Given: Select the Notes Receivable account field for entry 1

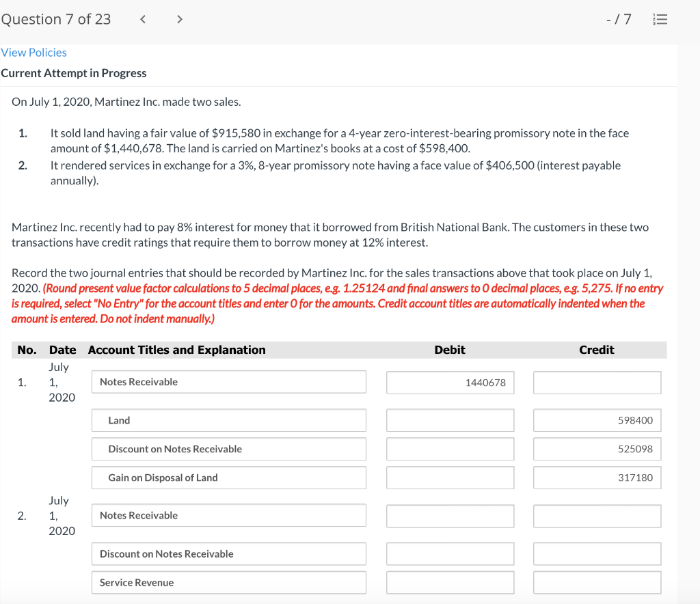Looking at the screenshot, I should [x=228, y=381].
